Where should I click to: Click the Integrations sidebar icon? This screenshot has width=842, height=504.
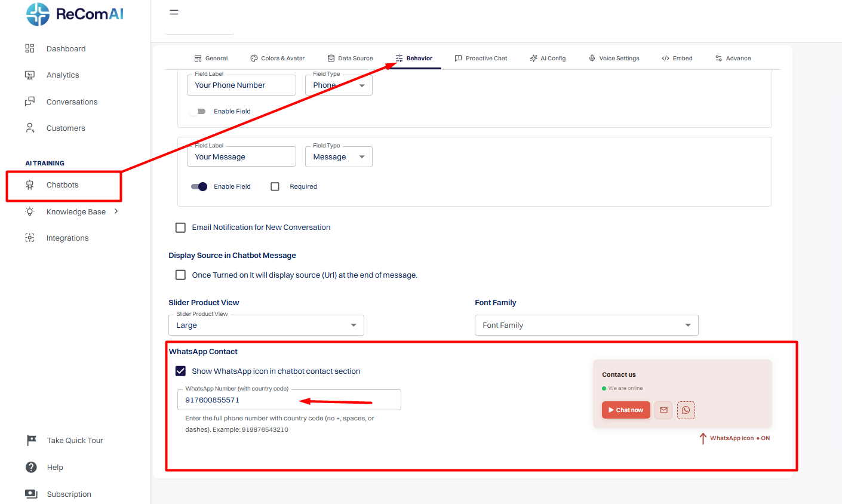[x=30, y=238]
